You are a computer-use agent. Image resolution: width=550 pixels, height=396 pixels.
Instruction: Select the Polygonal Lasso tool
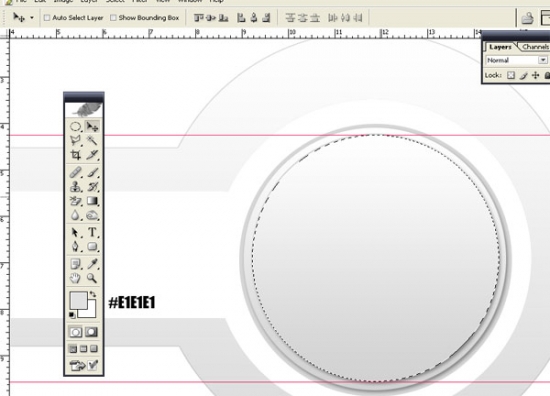point(75,141)
